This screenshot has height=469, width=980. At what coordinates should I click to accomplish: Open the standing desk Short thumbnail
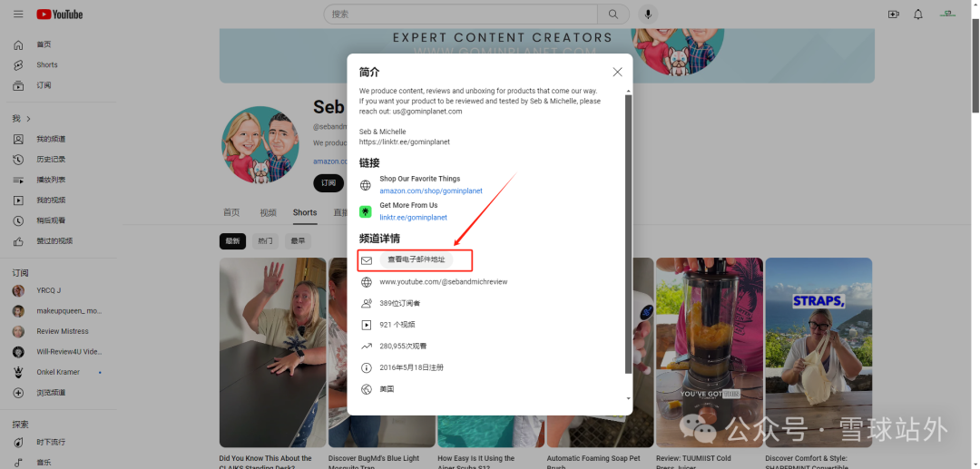272,352
